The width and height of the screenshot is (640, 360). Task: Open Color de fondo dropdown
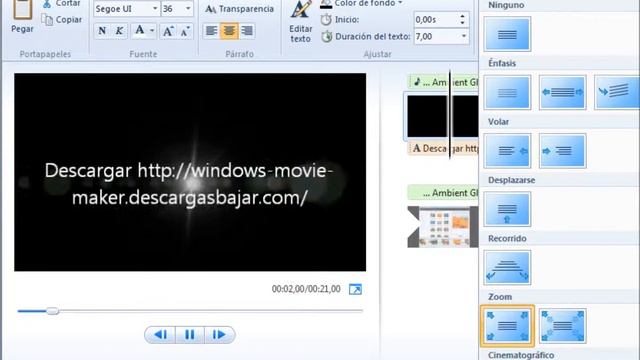[x=362, y=4]
